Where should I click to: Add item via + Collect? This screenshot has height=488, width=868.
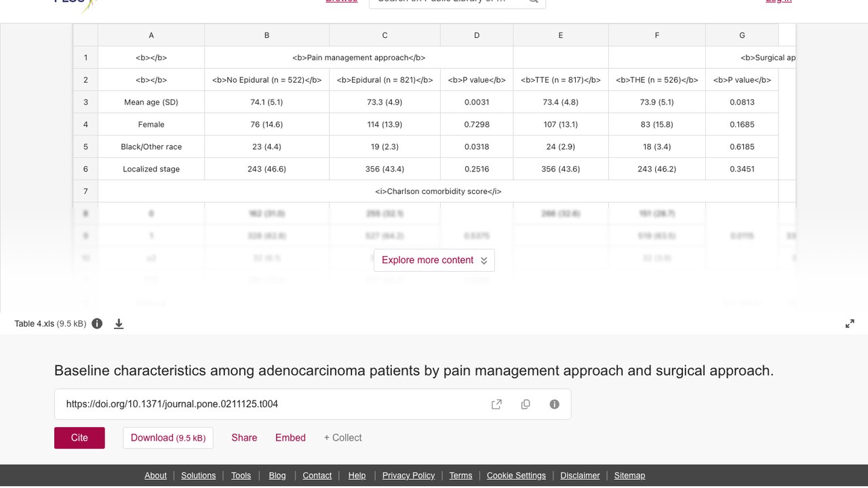tap(342, 438)
